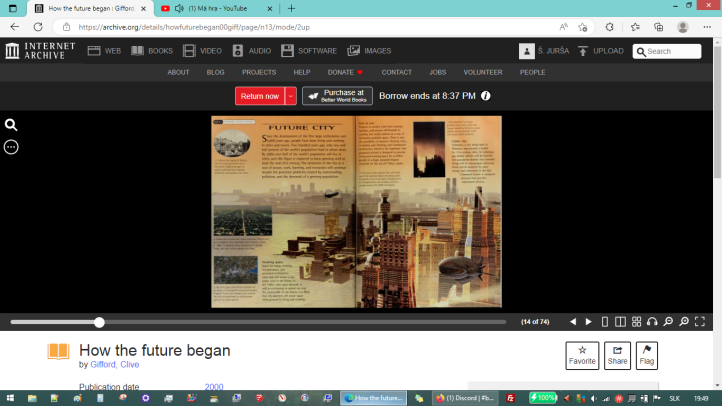
Task: Open the Books section
Action: tap(151, 51)
